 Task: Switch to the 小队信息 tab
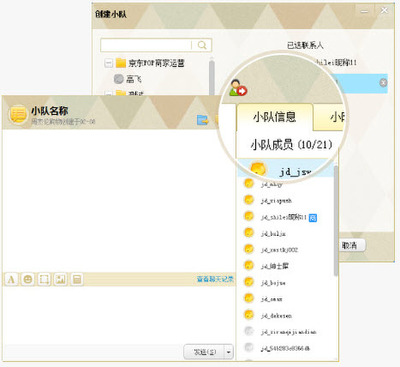click(x=274, y=117)
